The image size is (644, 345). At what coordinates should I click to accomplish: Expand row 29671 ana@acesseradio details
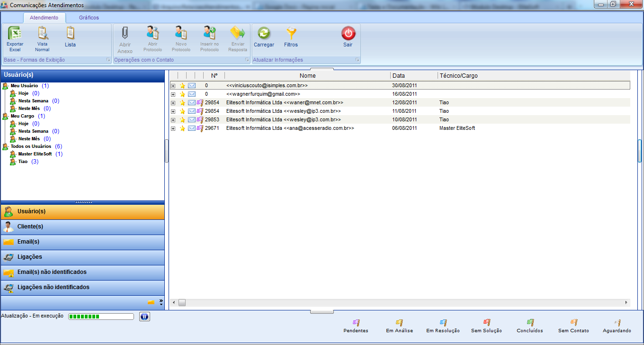[173, 128]
